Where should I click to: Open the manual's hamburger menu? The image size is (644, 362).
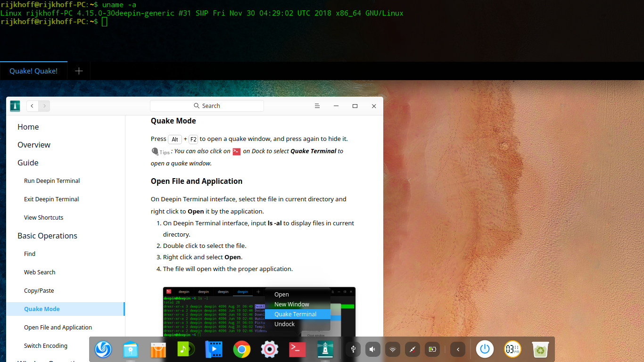click(x=317, y=106)
